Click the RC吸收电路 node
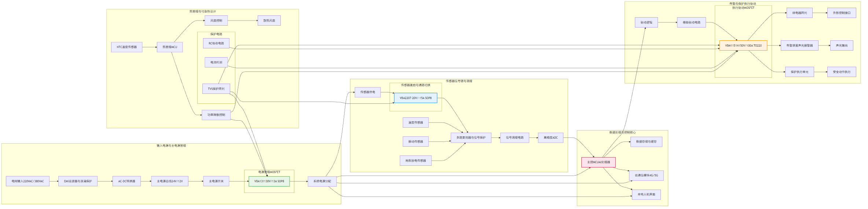This screenshot has height=209, width=868. click(216, 43)
